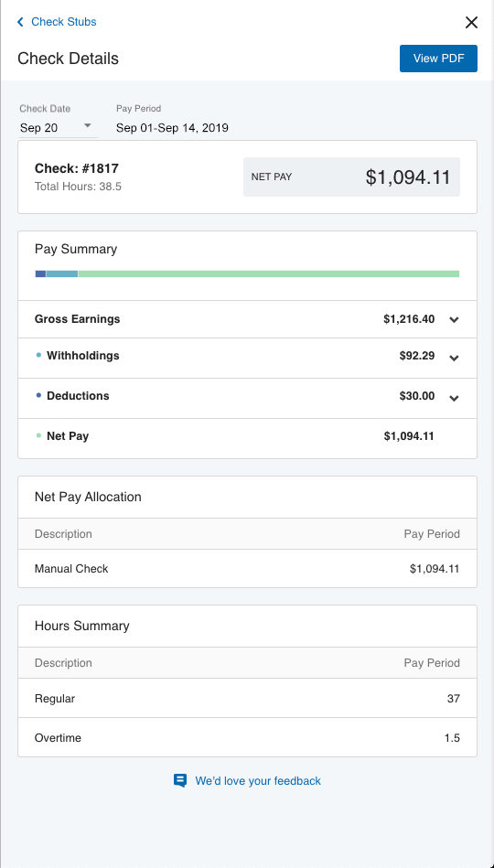This screenshot has height=868, width=494.
Task: Select the Manual Check allocation row
Action: tap(248, 569)
